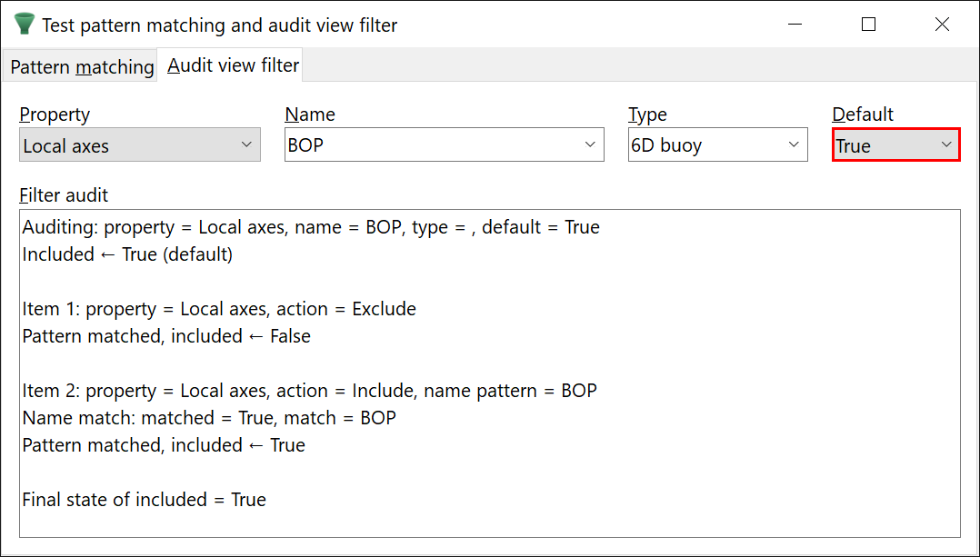This screenshot has height=557, width=980.
Task: Click the funnel icon in the title bar
Action: [25, 25]
